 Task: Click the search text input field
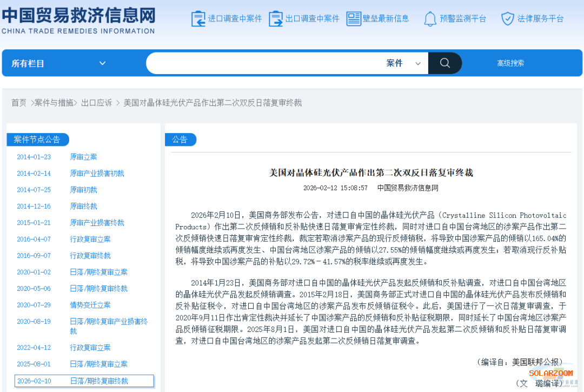coord(265,63)
